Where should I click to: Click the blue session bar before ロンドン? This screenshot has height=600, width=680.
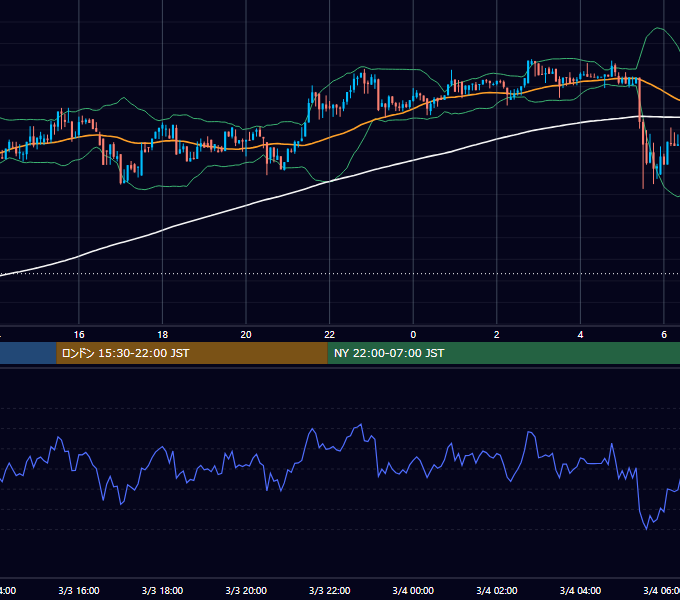[28, 353]
